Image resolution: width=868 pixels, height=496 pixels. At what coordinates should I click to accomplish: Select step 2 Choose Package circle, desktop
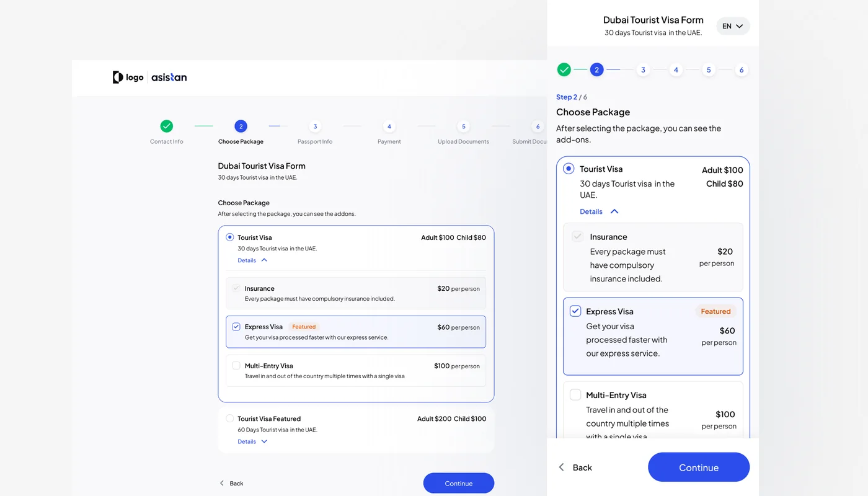(241, 126)
